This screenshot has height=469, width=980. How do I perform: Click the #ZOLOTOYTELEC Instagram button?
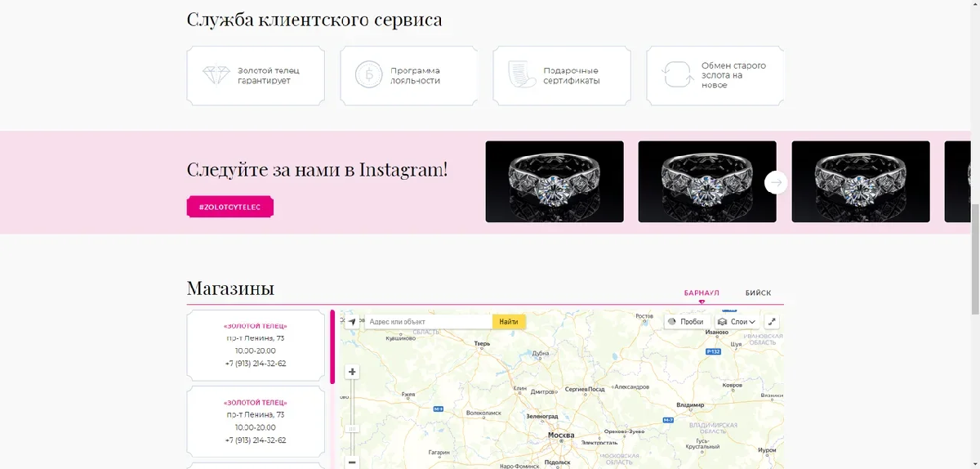[229, 207]
